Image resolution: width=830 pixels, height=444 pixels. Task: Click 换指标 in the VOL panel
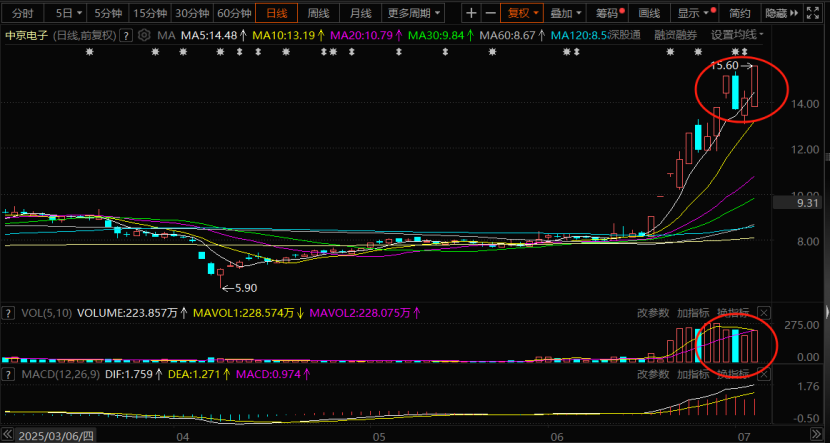coord(733,312)
